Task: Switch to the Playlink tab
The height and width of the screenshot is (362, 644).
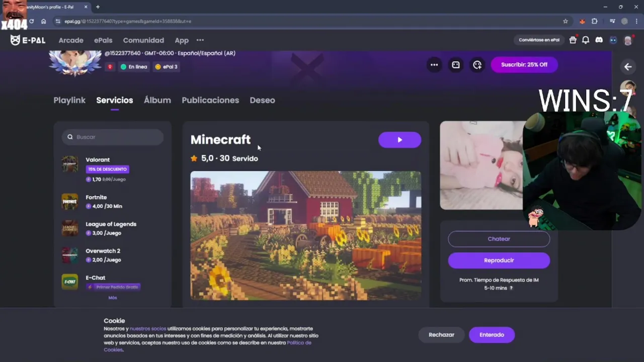Action: (x=69, y=100)
